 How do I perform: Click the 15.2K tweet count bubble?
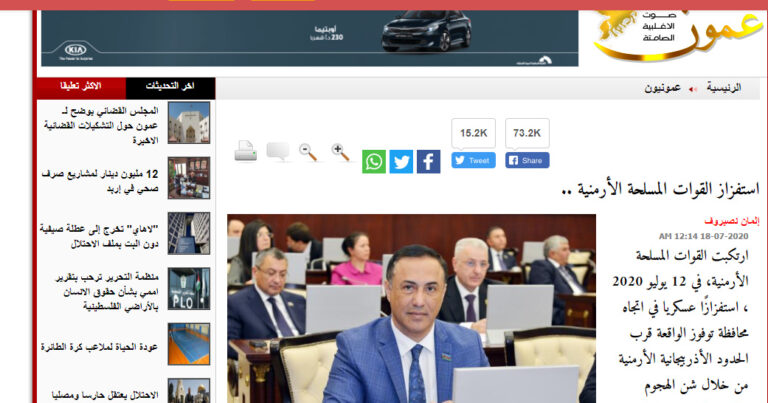tap(473, 133)
